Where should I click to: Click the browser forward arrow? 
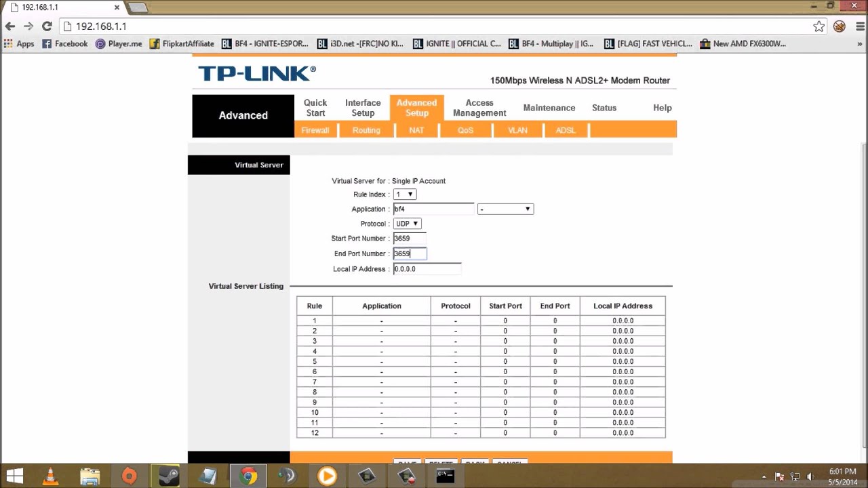pyautogui.click(x=28, y=26)
